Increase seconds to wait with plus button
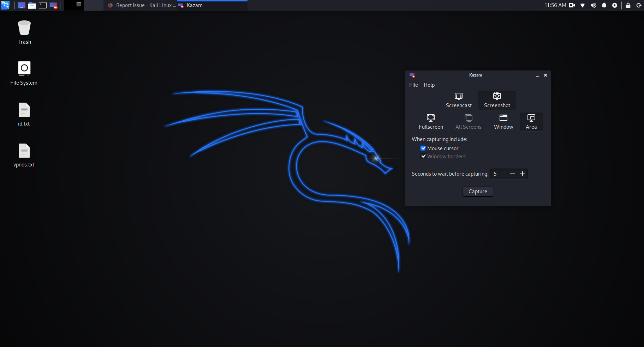Screen dimensions: 644x347 tap(523, 174)
